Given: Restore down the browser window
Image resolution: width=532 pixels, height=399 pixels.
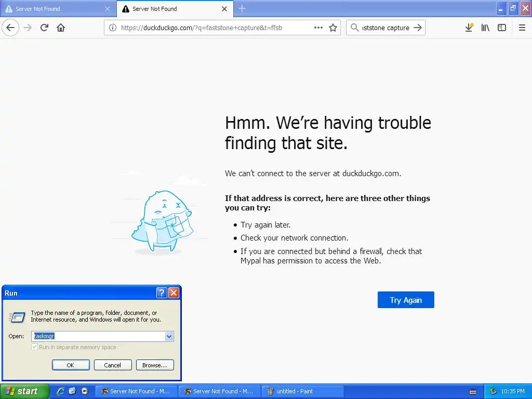Looking at the screenshot, I should click(x=513, y=8).
